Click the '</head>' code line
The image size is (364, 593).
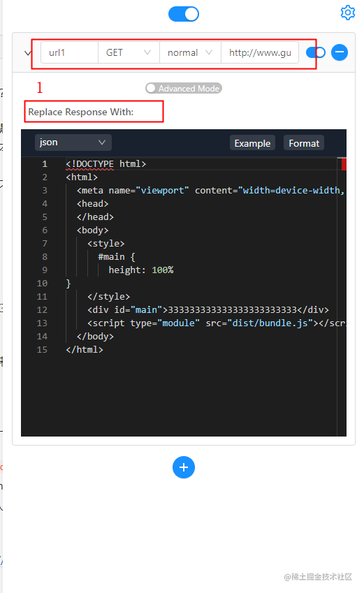95,217
